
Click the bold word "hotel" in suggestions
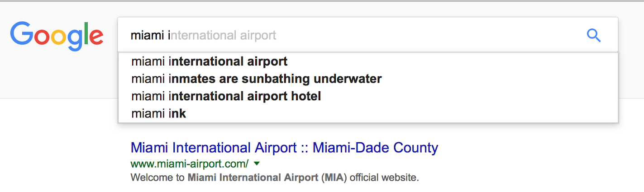pyautogui.click(x=305, y=96)
